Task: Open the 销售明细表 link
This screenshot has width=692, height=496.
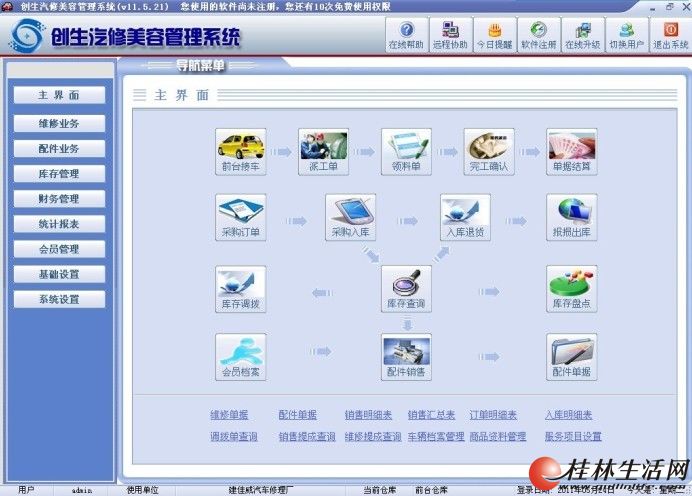Action: pyautogui.click(x=368, y=415)
